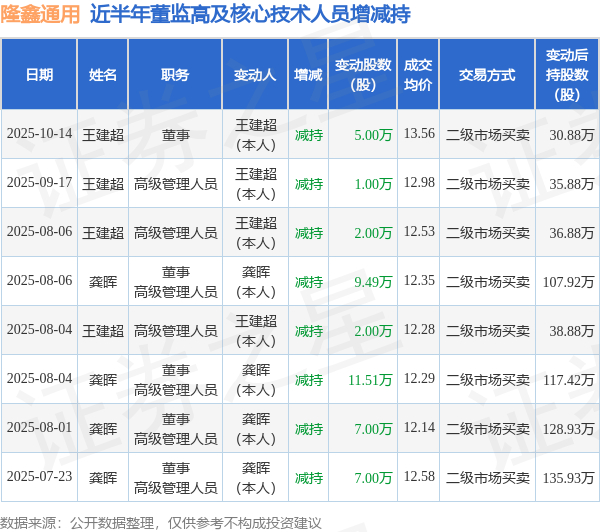Click the 变动股数(股) column header
This screenshot has width=600, height=532.
click(x=363, y=75)
